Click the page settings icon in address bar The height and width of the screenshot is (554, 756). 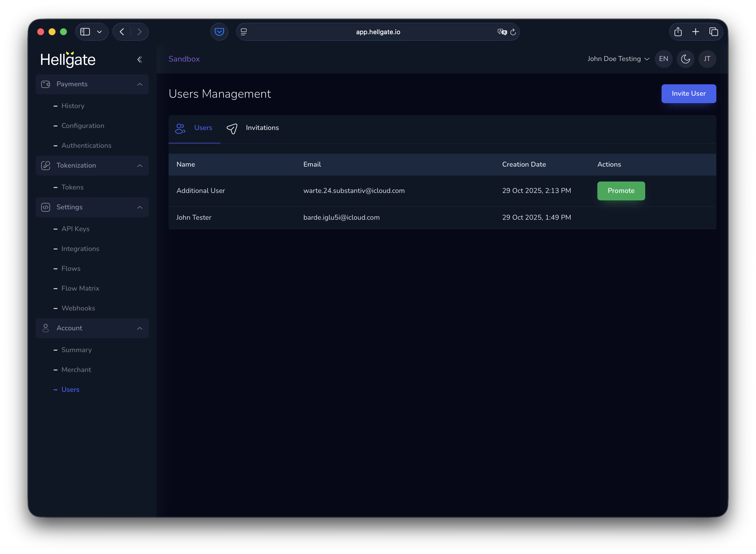pyautogui.click(x=244, y=32)
